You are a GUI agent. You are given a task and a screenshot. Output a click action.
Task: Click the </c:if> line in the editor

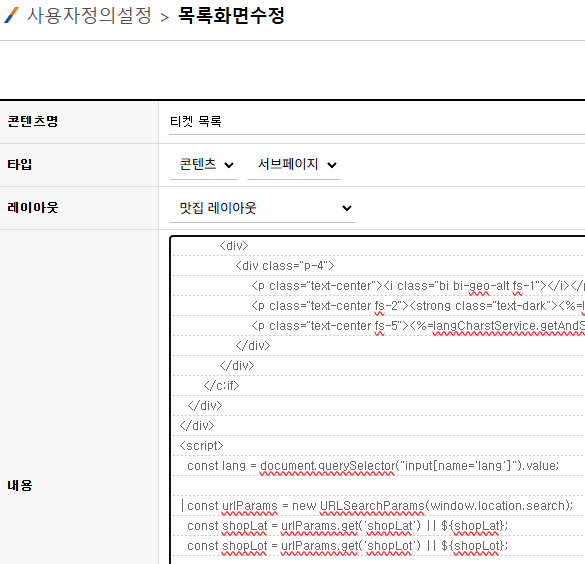coord(221,386)
